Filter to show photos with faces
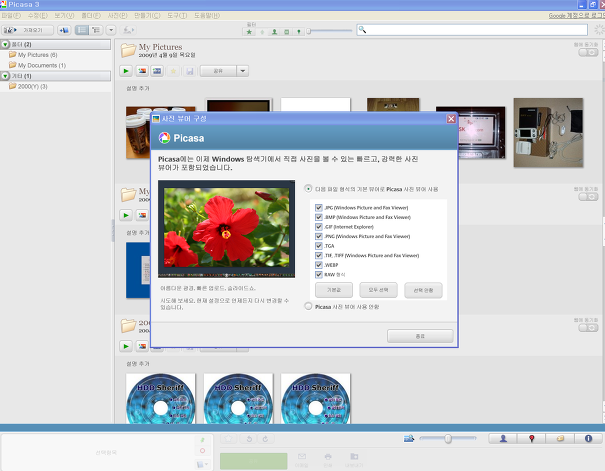This screenshot has width=605, height=471. (274, 32)
